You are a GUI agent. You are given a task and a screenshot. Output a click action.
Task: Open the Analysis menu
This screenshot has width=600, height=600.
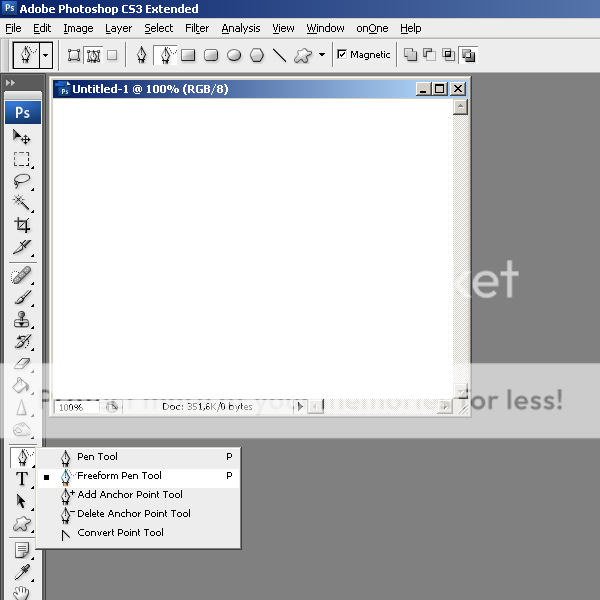[x=241, y=28]
